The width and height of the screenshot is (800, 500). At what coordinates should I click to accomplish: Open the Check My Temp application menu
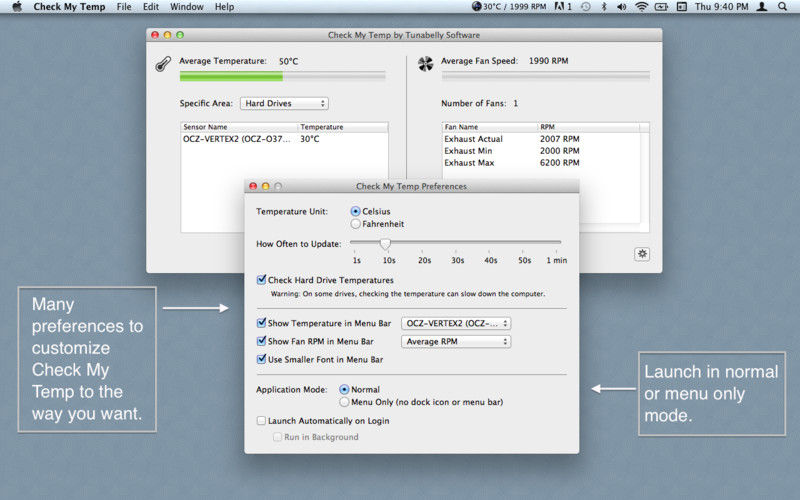[69, 7]
